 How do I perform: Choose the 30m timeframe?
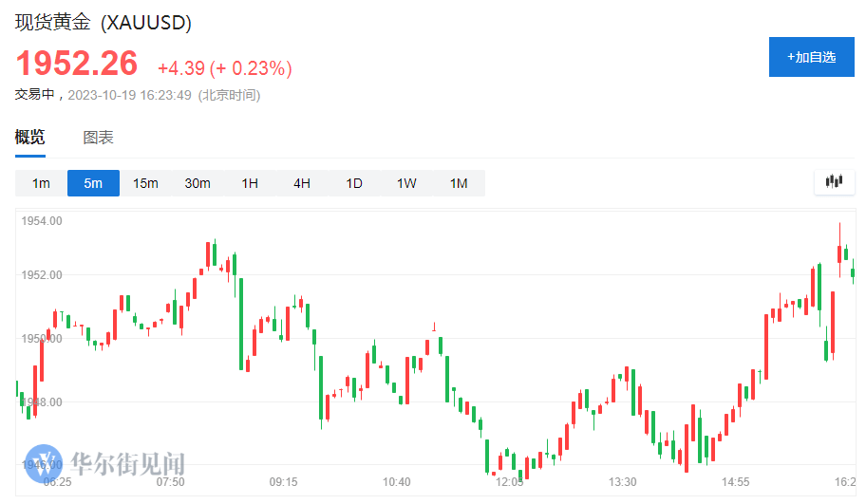point(198,183)
